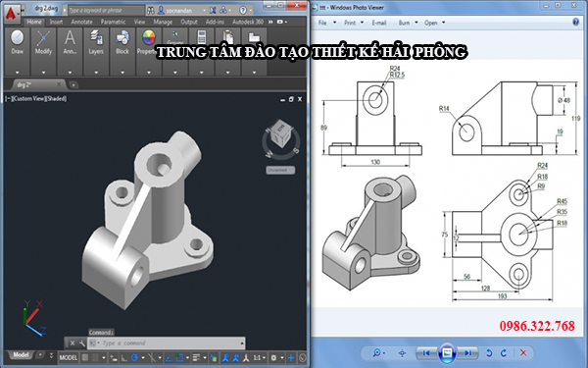Click the command line customize wrench icon
Image resolution: width=588 pixels, height=368 pixels.
coord(82,343)
